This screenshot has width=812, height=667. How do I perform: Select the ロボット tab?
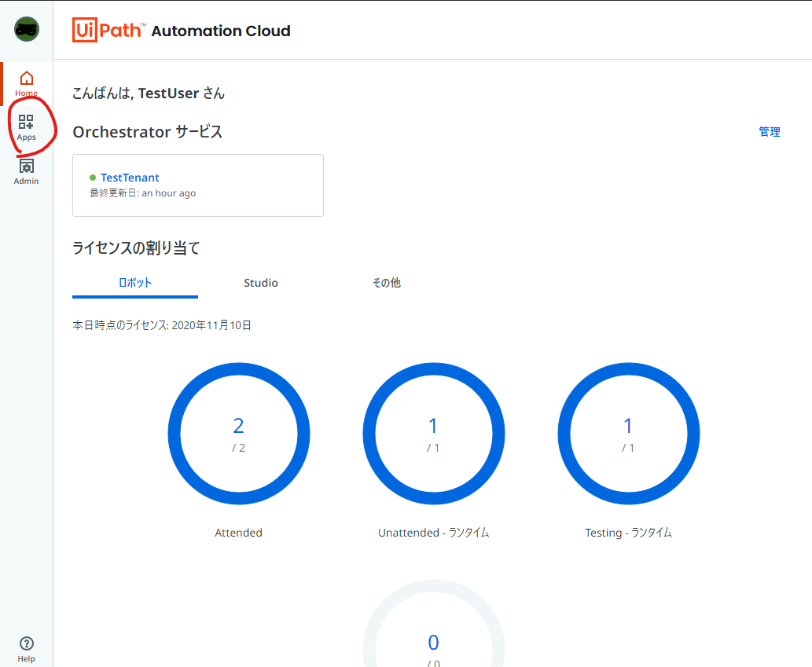click(135, 283)
